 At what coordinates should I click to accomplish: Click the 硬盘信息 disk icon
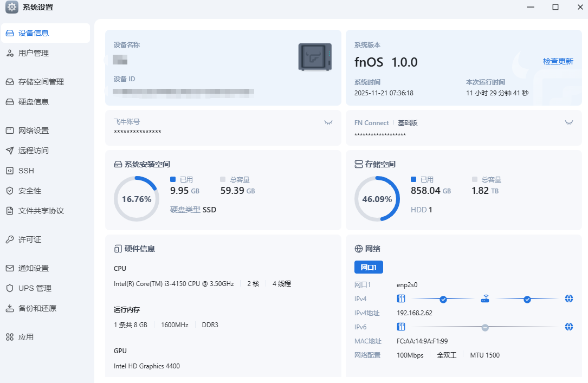9,102
